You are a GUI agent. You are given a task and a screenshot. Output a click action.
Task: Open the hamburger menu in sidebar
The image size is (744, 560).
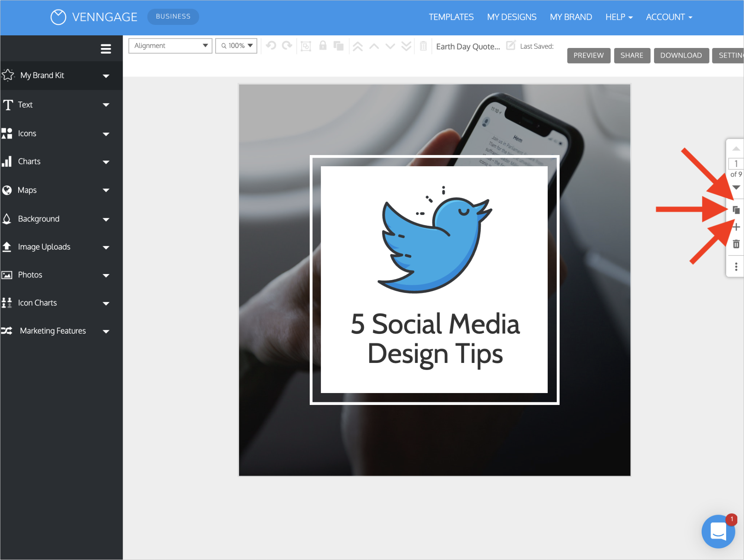[106, 49]
